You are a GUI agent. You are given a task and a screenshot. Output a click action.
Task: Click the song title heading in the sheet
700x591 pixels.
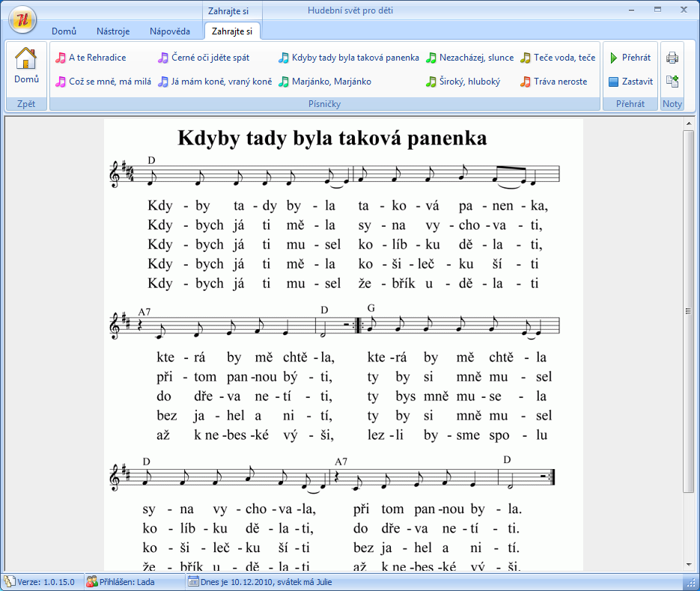pos(332,138)
